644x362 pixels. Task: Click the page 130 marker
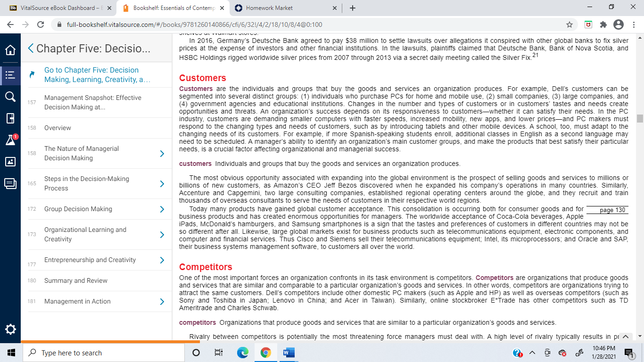point(612,210)
